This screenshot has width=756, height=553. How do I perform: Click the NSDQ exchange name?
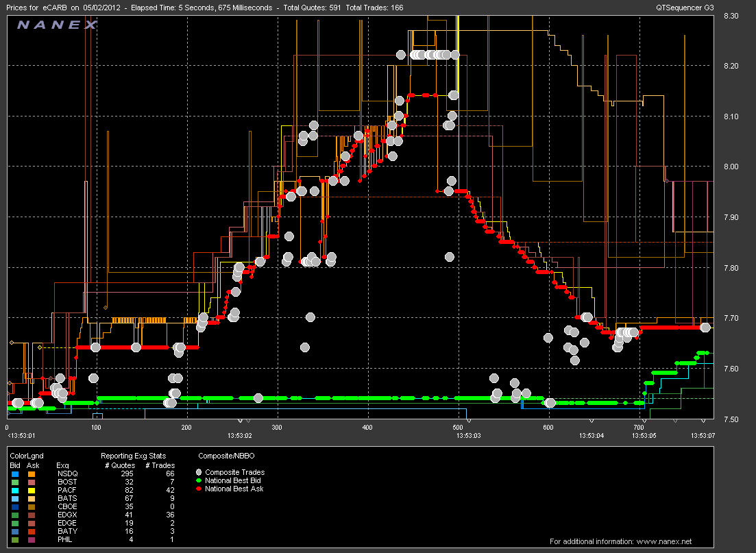tap(67, 474)
